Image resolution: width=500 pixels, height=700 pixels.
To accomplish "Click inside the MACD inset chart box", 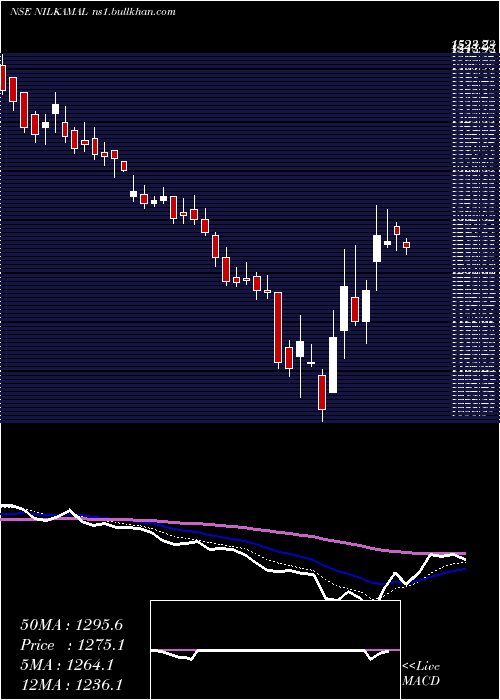I will coord(275,650).
